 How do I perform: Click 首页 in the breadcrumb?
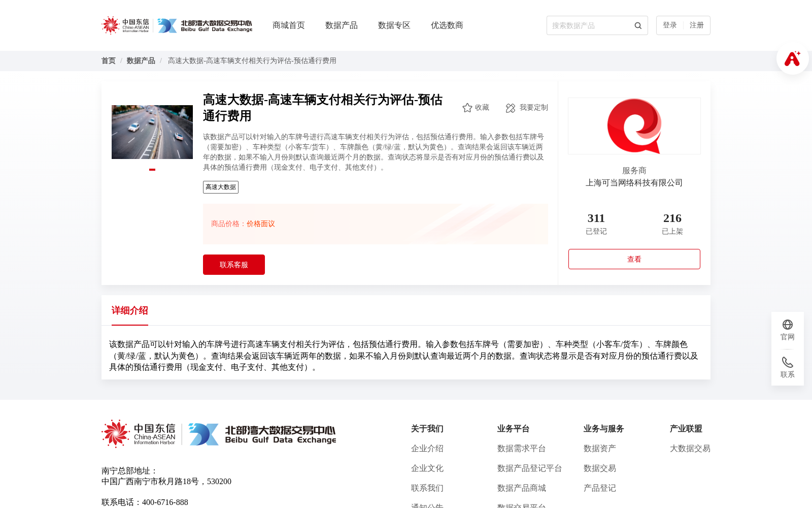[x=109, y=61]
